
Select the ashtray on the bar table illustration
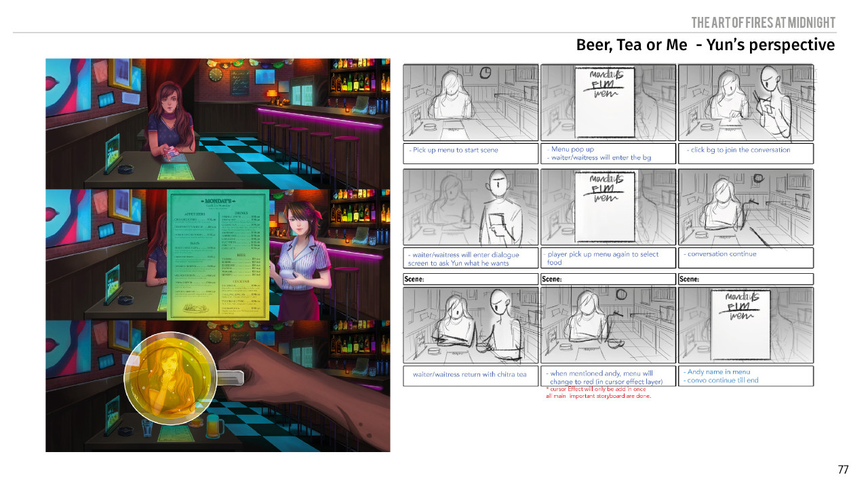(125, 167)
